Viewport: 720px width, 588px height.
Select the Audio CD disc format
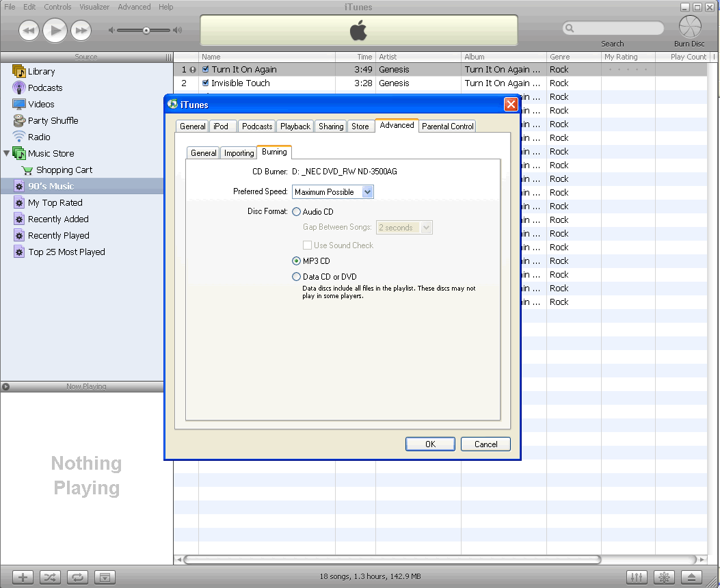coord(296,211)
